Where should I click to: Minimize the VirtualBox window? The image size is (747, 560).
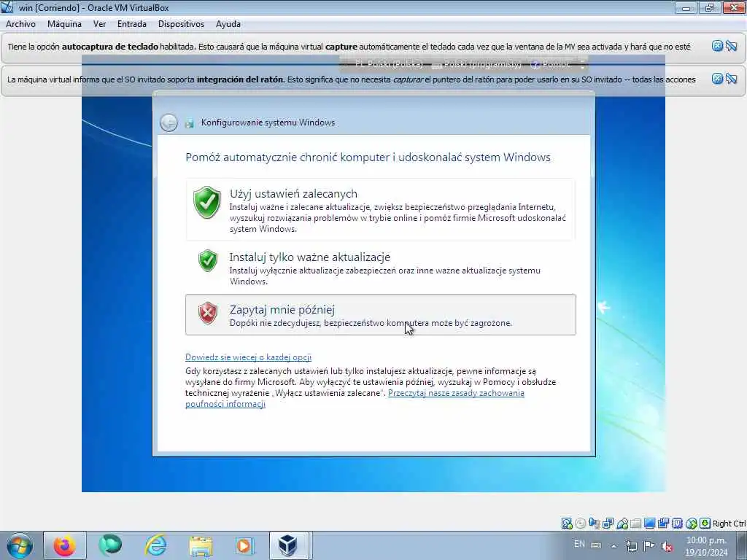pyautogui.click(x=686, y=7)
